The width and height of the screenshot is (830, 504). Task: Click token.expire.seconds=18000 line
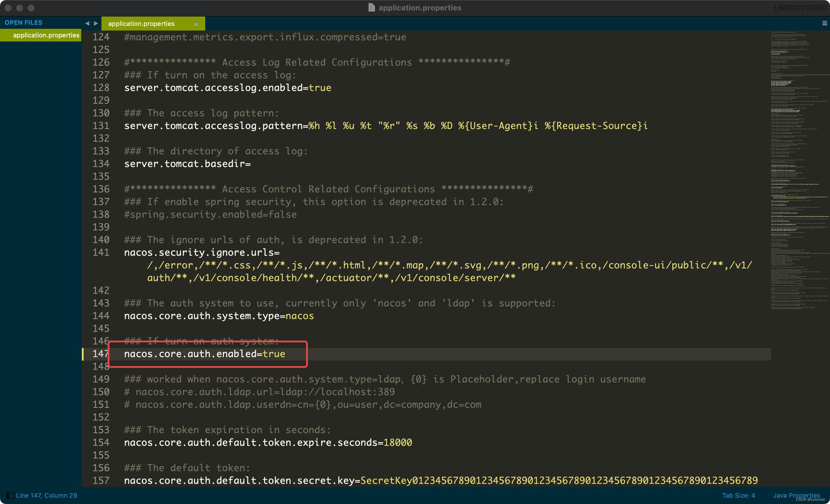click(x=268, y=442)
